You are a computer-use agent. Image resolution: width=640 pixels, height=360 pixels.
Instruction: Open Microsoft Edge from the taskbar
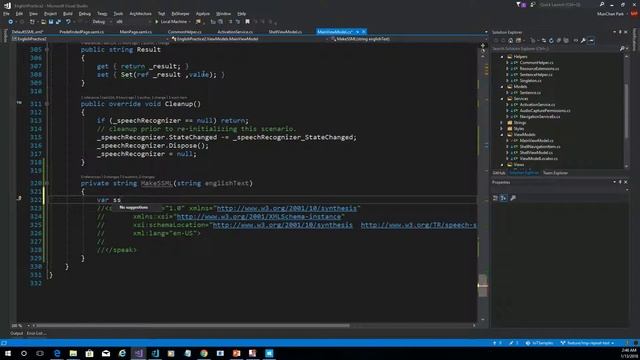click(x=57, y=353)
